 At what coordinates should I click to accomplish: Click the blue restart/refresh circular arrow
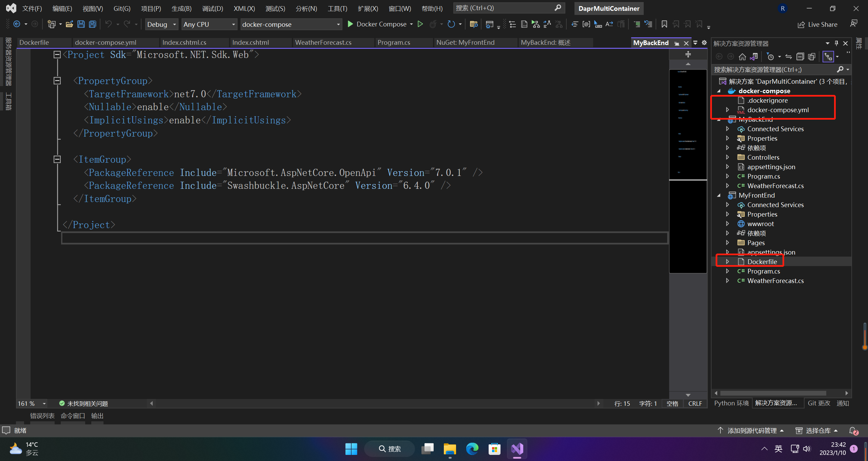pos(451,24)
